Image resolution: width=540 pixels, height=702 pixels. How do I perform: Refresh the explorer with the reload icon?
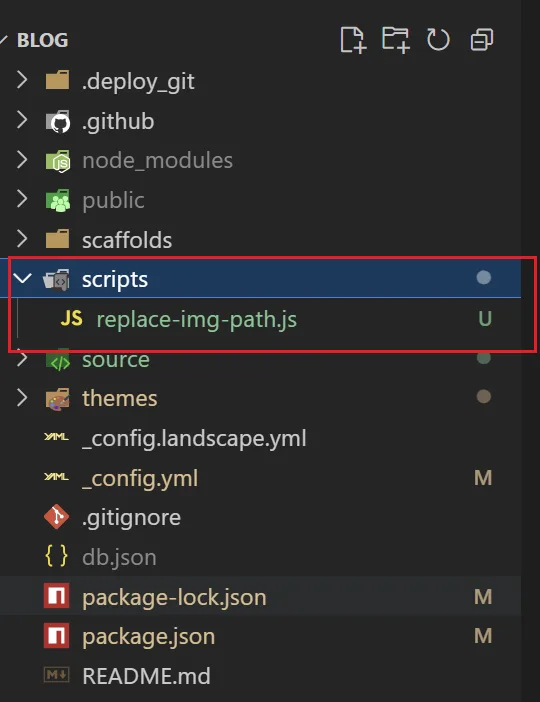tap(438, 40)
